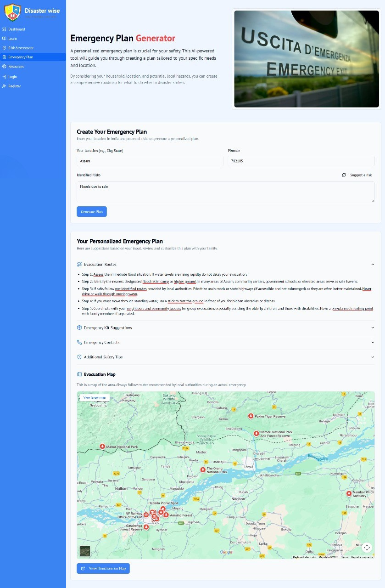Select Emergency Plan in sidebar
The width and height of the screenshot is (385, 588).
coord(33,57)
